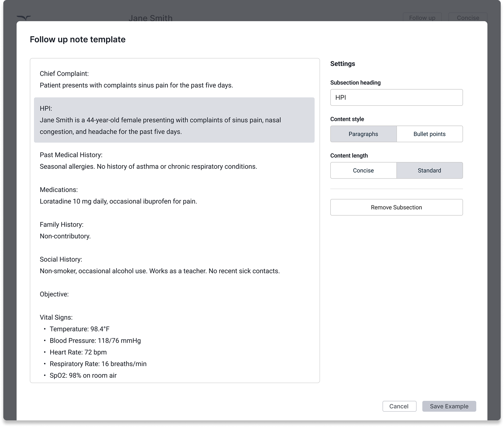Click Blood Pressure: 118/76 mmHg bullet
This screenshot has height=427, width=504.
pos(95,340)
